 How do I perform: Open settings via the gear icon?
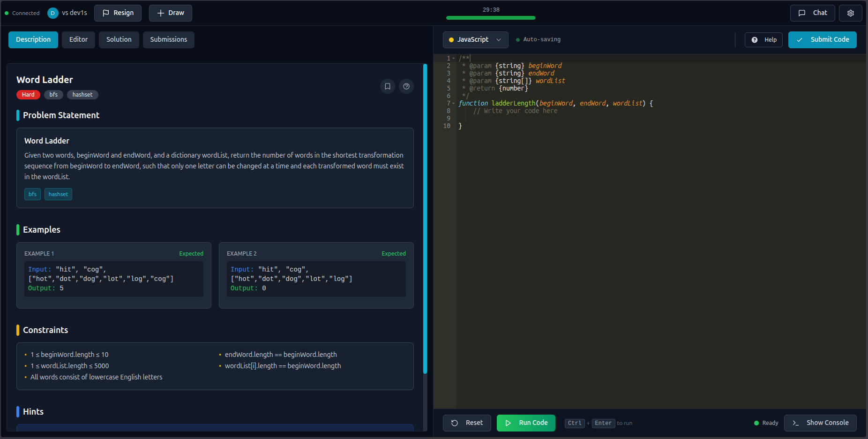(x=850, y=13)
